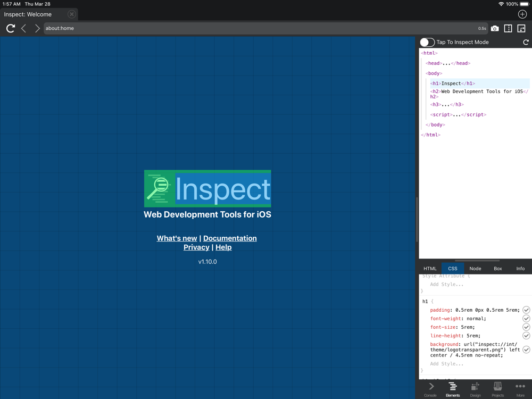Select the closing html tag
532x399 pixels.
point(430,135)
